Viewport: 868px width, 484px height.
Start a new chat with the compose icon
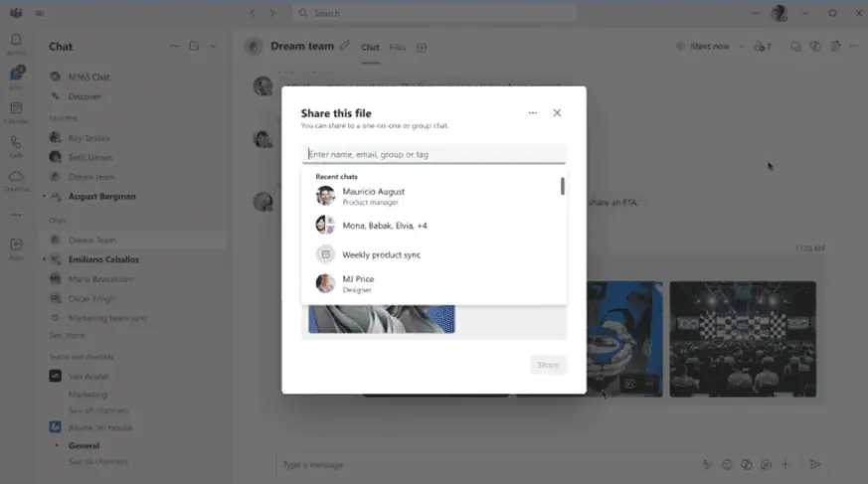tap(194, 46)
